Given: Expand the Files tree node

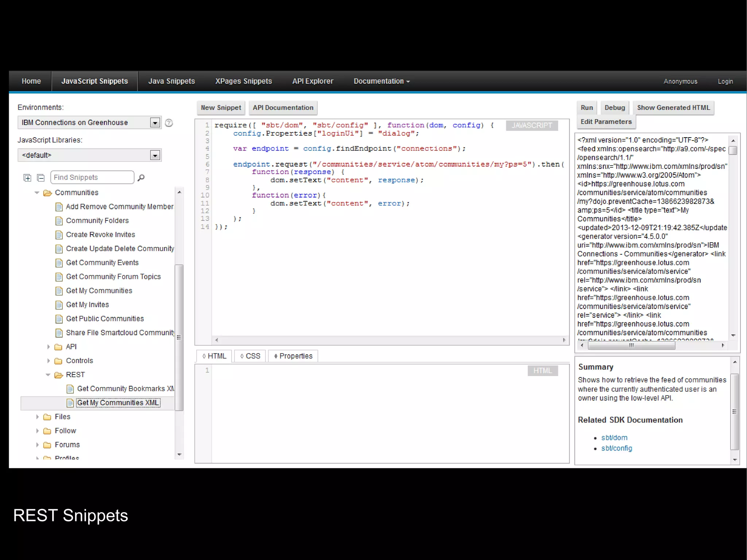Looking at the screenshot, I should 37,417.
